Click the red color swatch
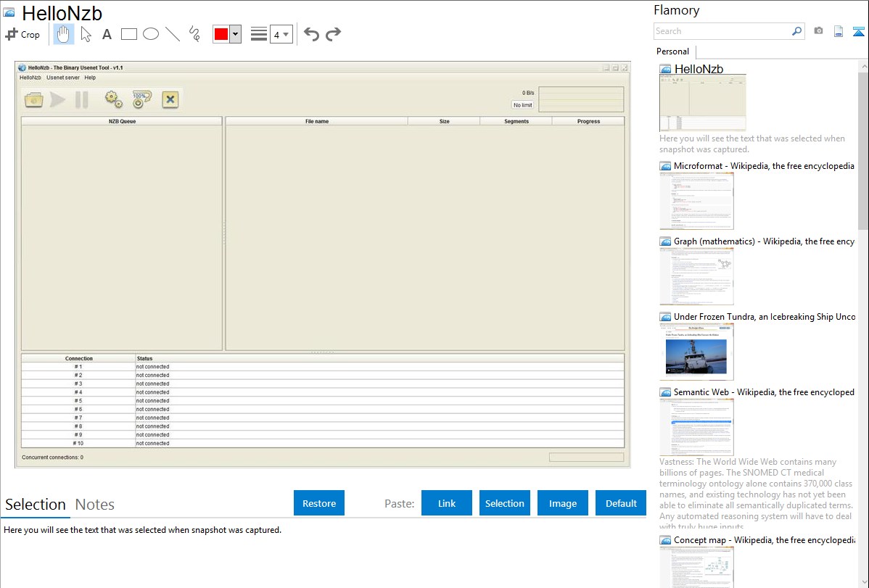869x588 pixels. (x=221, y=34)
